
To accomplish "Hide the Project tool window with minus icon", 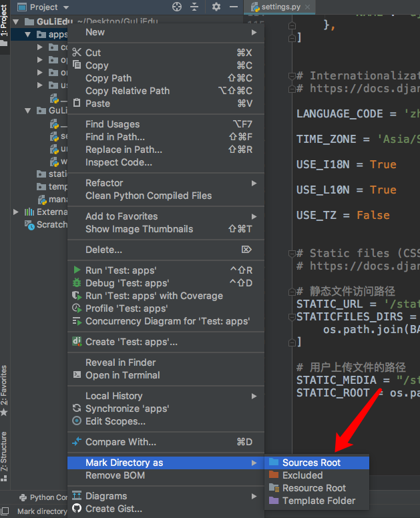I will [x=234, y=7].
